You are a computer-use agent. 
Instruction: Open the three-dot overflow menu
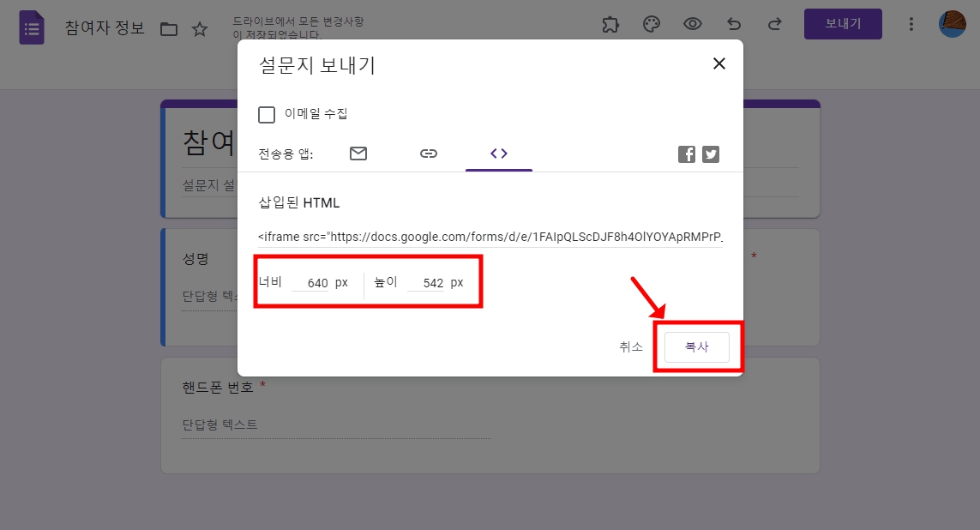(911, 24)
